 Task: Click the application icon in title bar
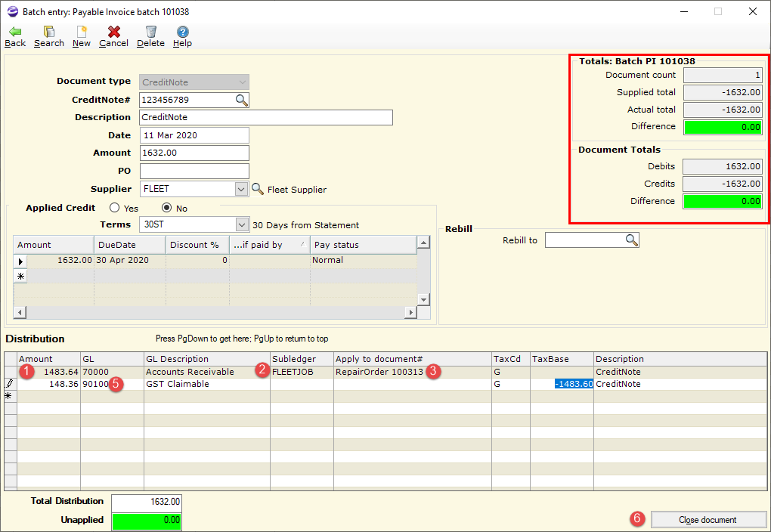click(x=12, y=11)
